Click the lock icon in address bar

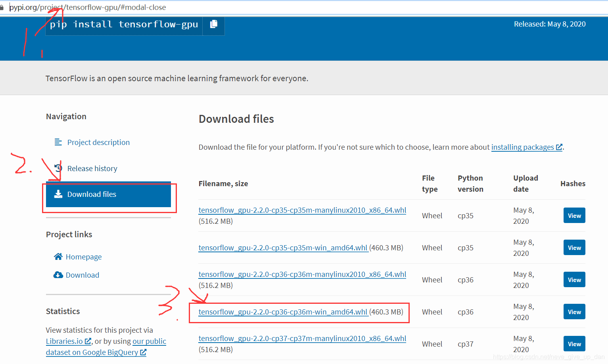point(2,8)
